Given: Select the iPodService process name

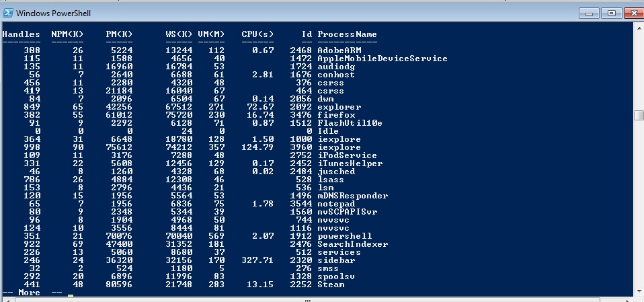Looking at the screenshot, I should pos(347,155).
